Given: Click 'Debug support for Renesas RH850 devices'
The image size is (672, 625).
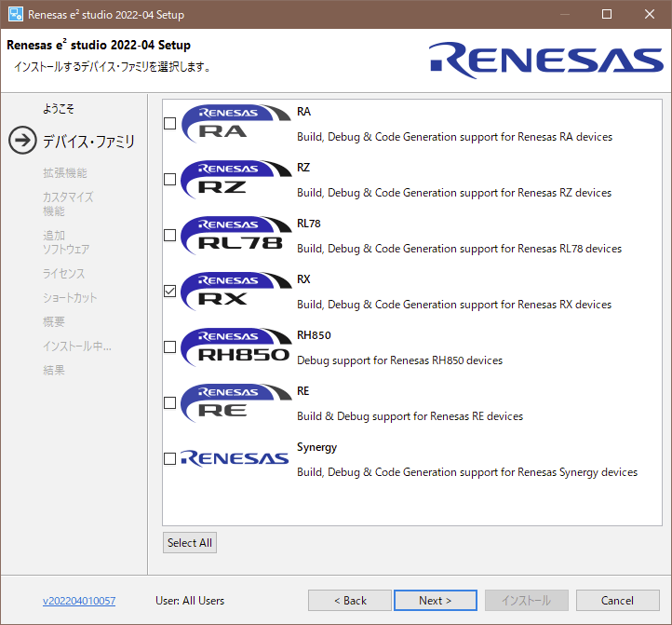Looking at the screenshot, I should click(400, 360).
